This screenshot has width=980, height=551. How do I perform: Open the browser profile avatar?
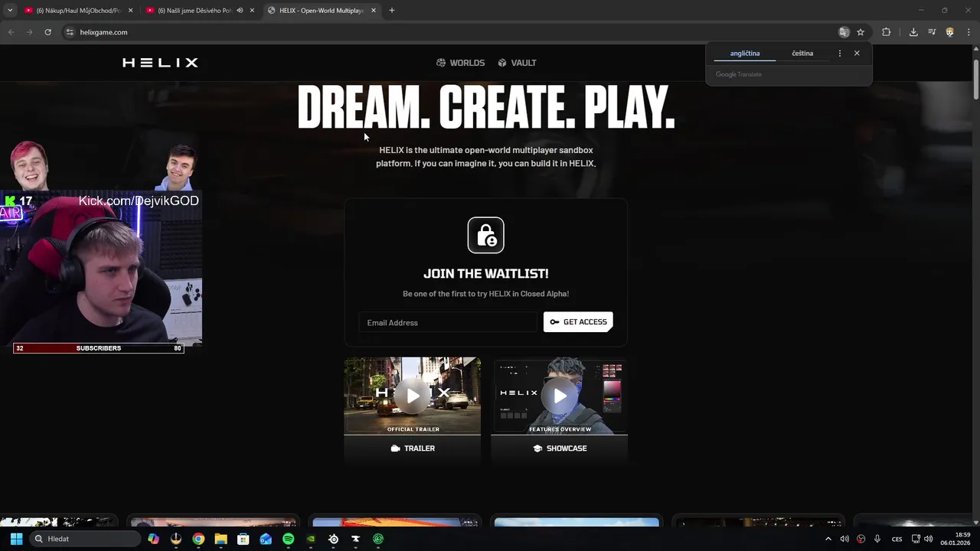click(x=950, y=32)
